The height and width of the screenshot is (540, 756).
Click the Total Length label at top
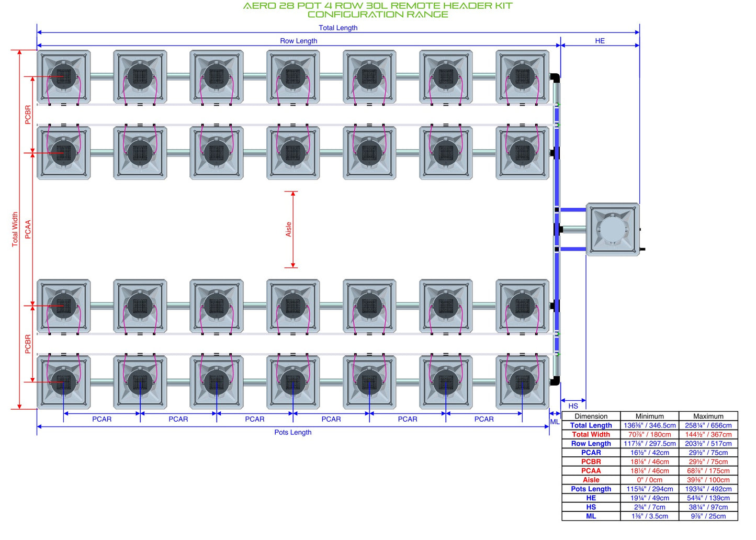[x=338, y=28]
